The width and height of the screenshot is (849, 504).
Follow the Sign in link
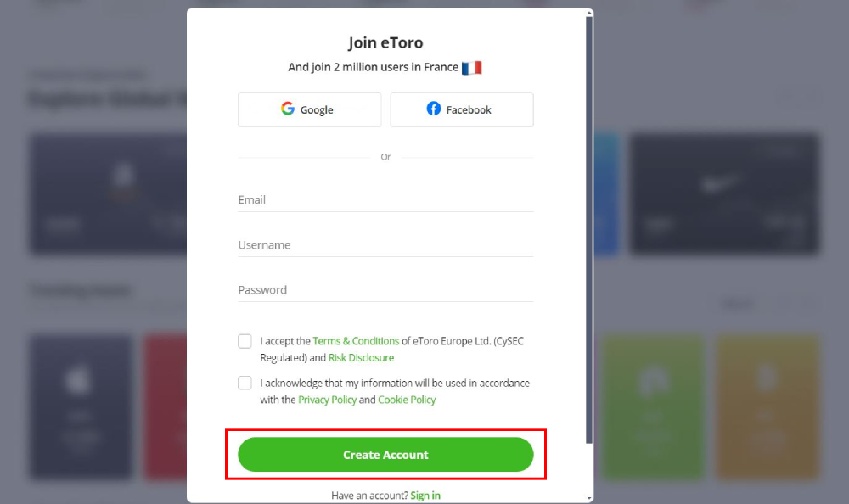[x=425, y=496]
